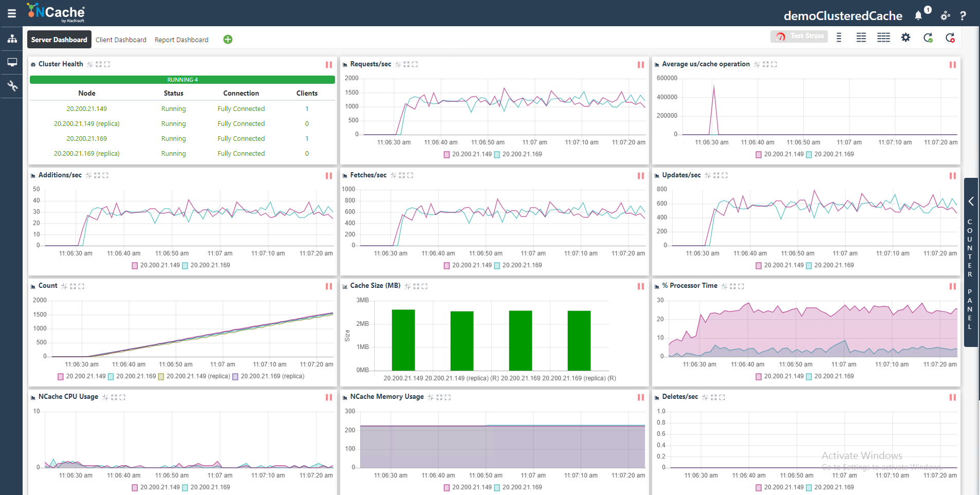Full-screen the Count panel
The width and height of the screenshot is (980, 495).
[x=81, y=286]
